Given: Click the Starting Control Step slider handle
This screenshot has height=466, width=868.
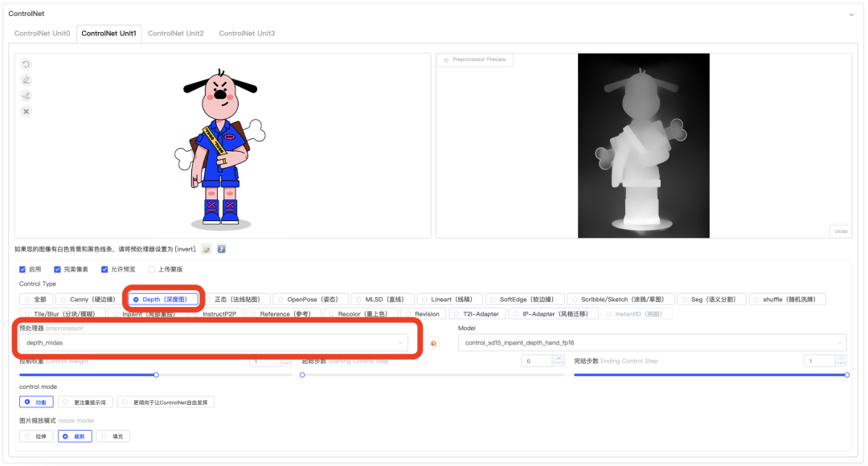Looking at the screenshot, I should click(x=302, y=375).
